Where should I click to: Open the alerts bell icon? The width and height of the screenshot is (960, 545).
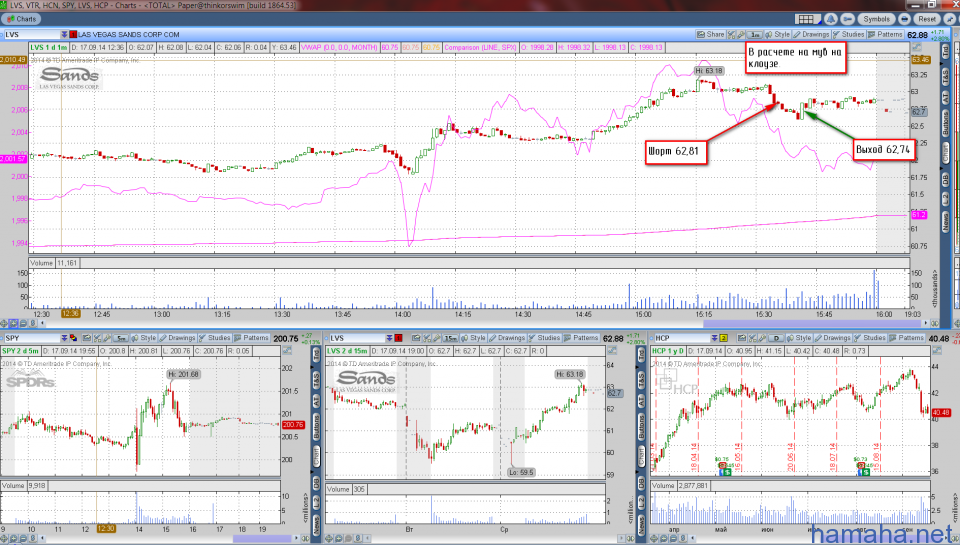(831, 19)
